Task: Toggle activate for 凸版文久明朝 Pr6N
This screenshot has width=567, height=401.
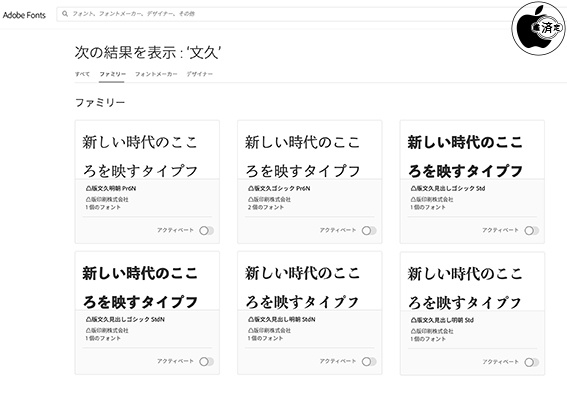Action: pyautogui.click(x=206, y=230)
